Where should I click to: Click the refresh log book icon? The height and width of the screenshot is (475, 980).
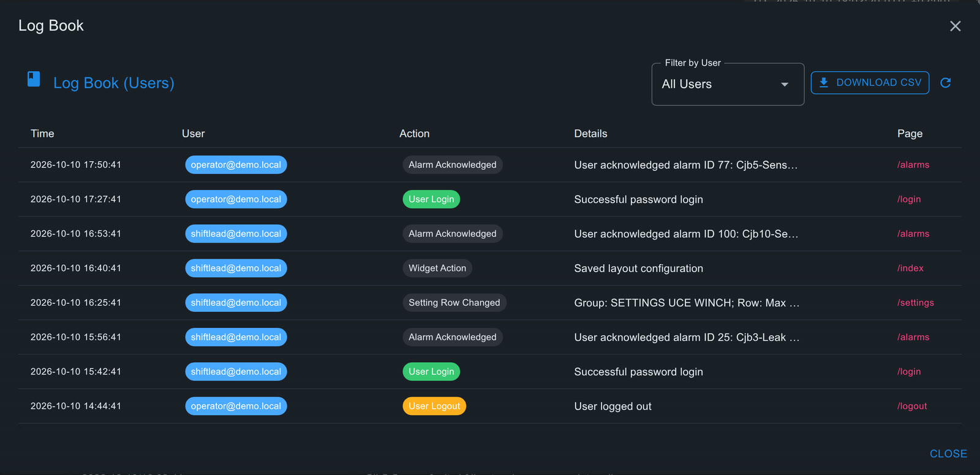coord(946,83)
